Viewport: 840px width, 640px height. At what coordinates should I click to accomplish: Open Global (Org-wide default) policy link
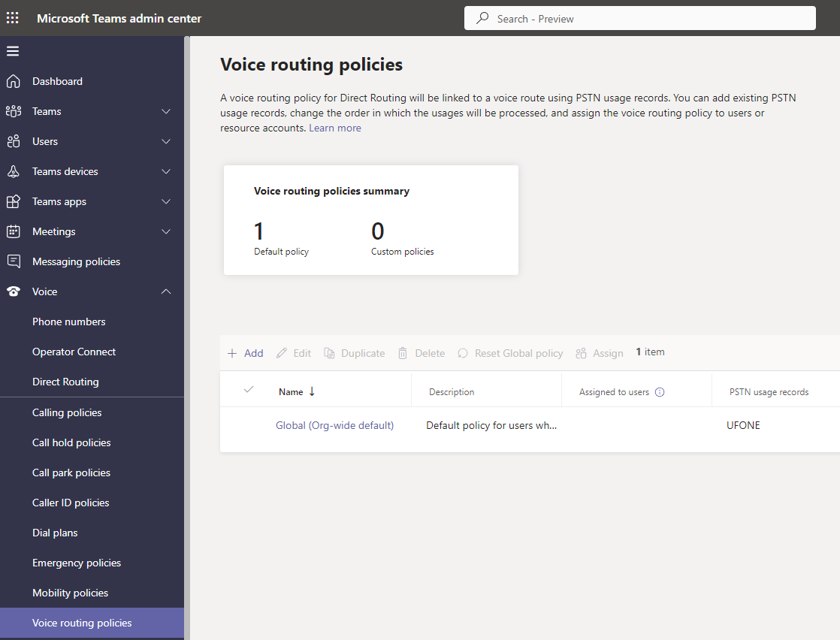click(x=334, y=425)
